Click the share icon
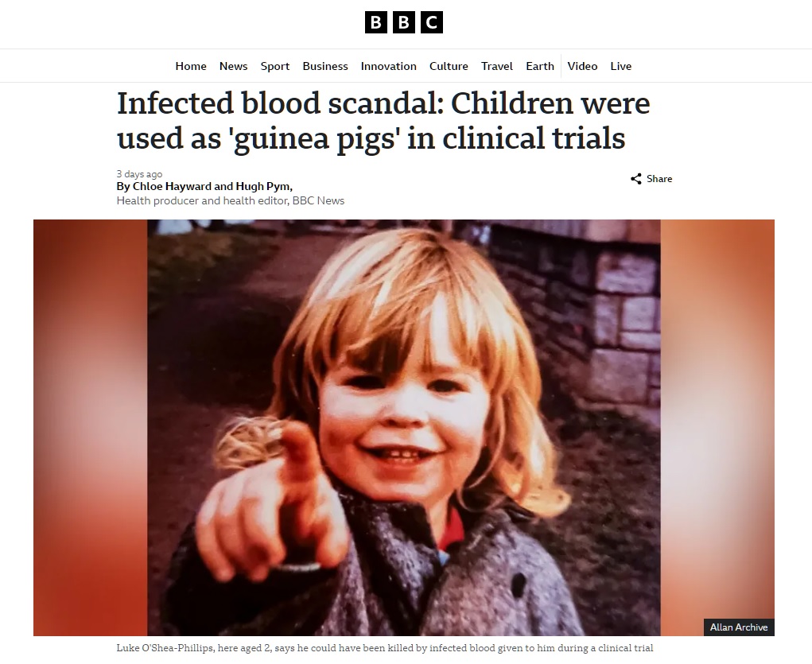This screenshot has height=664, width=812. 636,179
